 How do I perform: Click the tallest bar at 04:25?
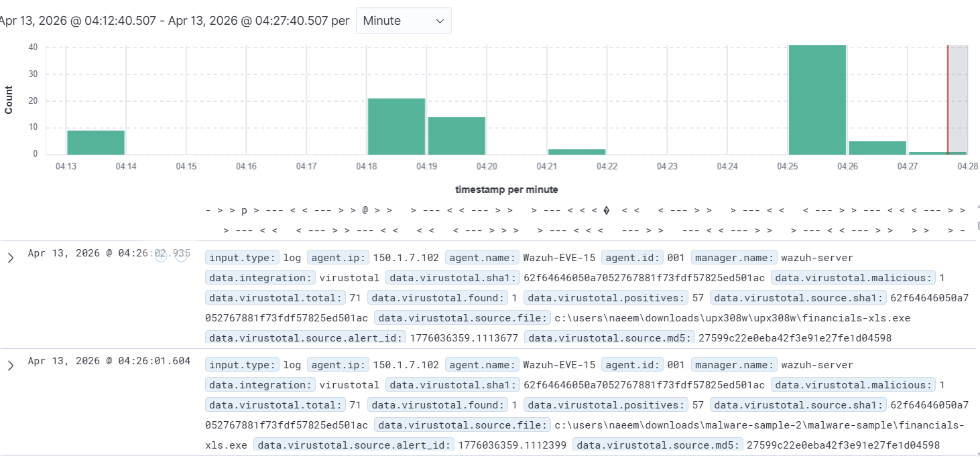(817, 99)
